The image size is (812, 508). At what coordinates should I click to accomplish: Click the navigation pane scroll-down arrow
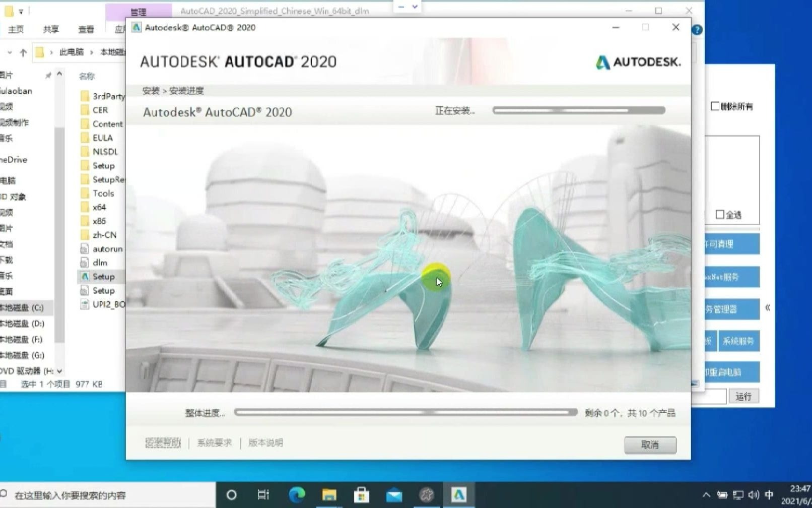tap(59, 371)
